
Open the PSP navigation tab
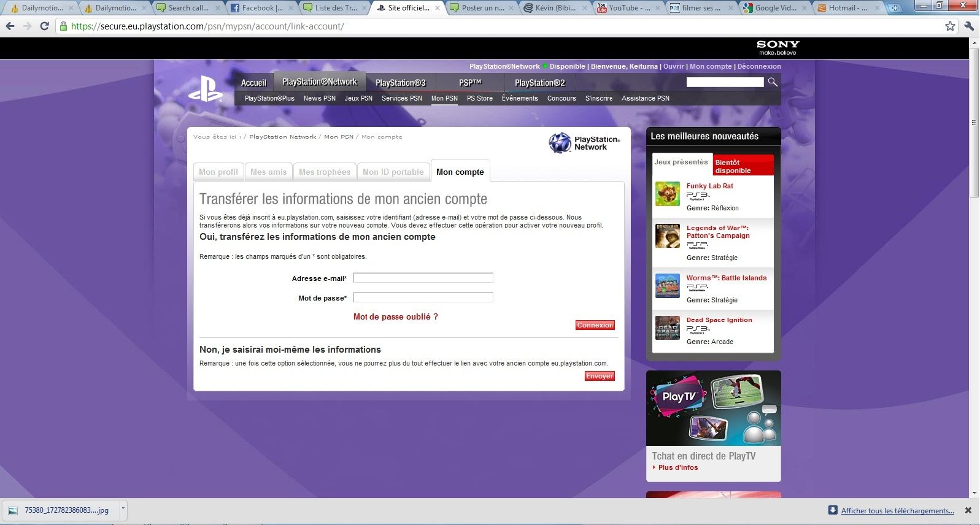[x=470, y=83]
